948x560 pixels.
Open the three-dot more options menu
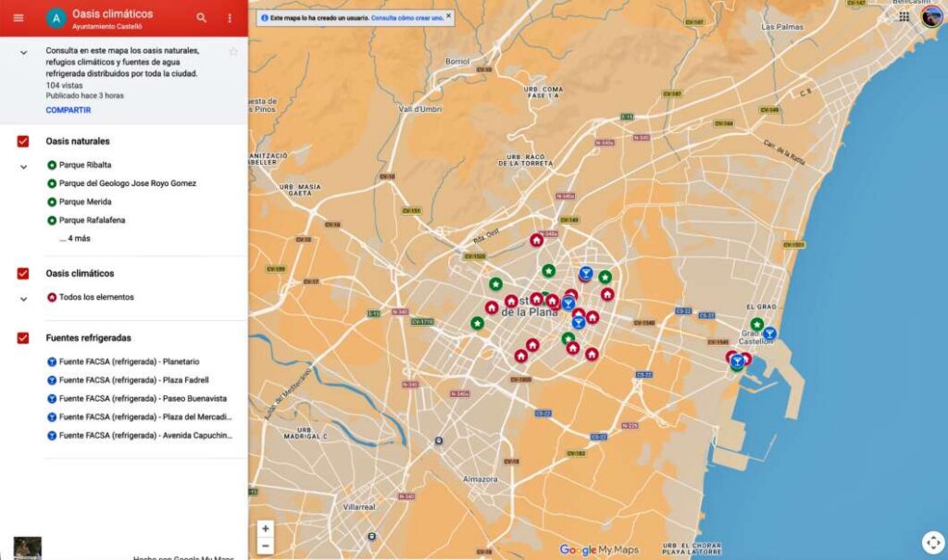coord(230,19)
